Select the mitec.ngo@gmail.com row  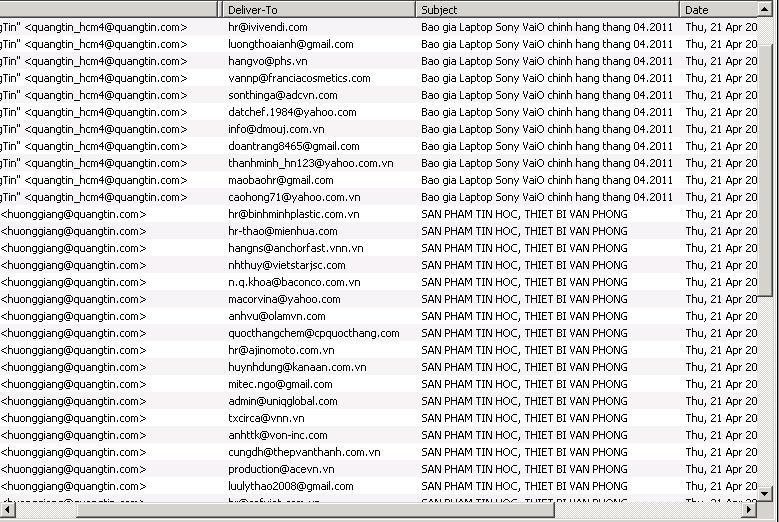pos(379,384)
